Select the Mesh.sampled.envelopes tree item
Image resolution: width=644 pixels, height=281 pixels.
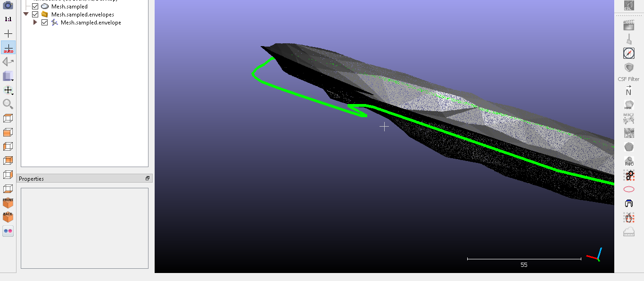[x=83, y=15]
